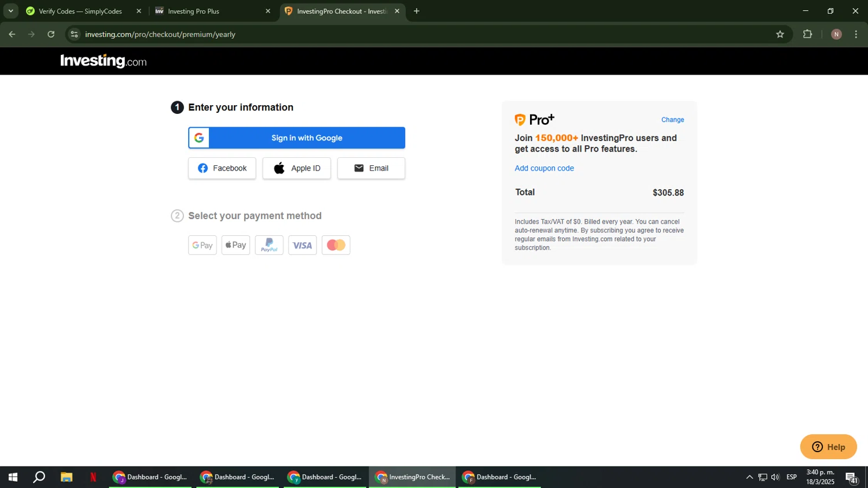Viewport: 868px width, 488px height.
Task: Open the browser Extensions puzzle icon
Action: [808, 35]
